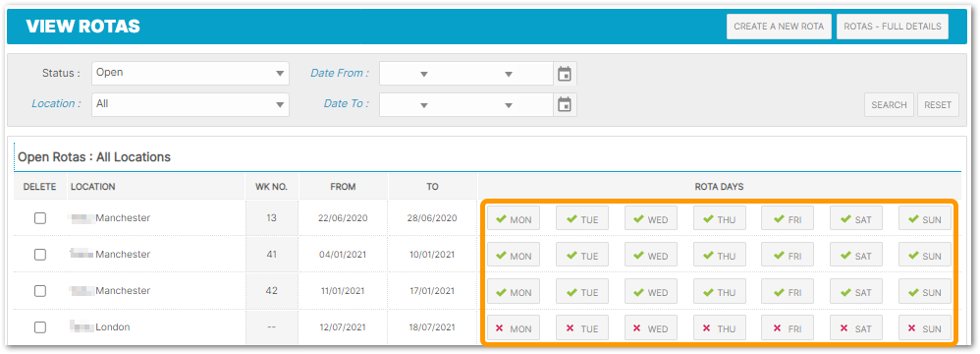Tick the delete checkbox for week 13 rota
This screenshot has height=354, width=980.
(40, 218)
